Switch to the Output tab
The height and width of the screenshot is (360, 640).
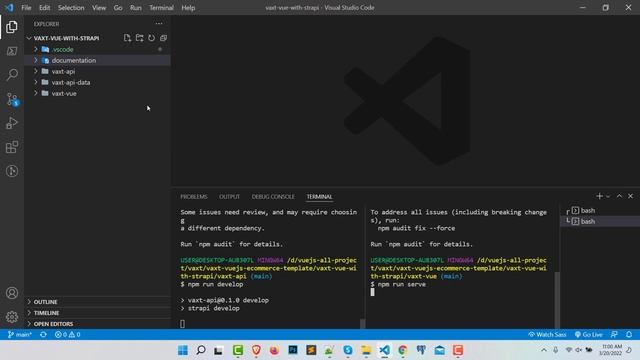(x=229, y=197)
